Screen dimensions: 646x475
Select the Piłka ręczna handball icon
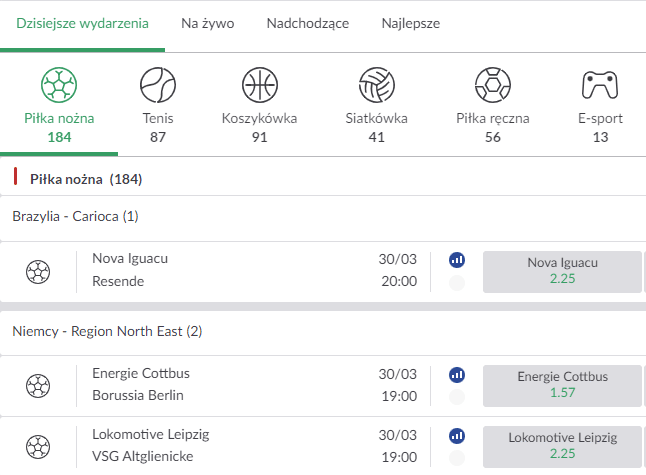[492, 86]
